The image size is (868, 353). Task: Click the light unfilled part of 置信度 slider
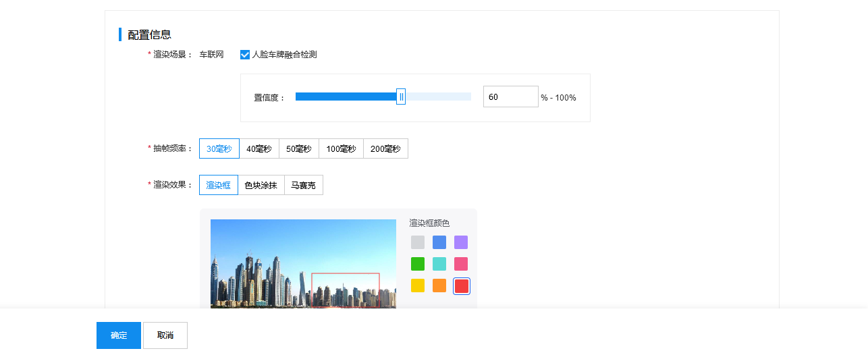[438, 97]
